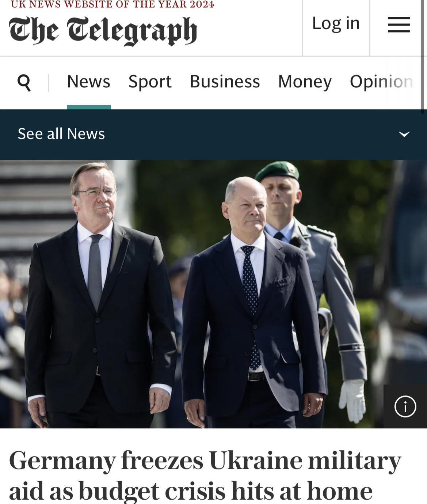This screenshot has width=427, height=504.
Task: Click the bald man in the navy suit
Action: pos(252,303)
